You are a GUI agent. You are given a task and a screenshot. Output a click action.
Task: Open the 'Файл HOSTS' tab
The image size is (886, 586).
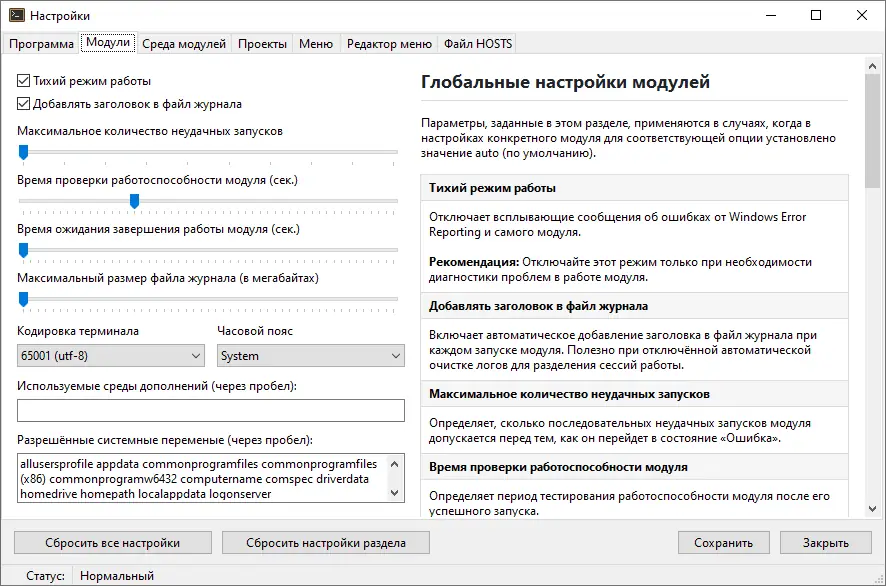coord(478,43)
